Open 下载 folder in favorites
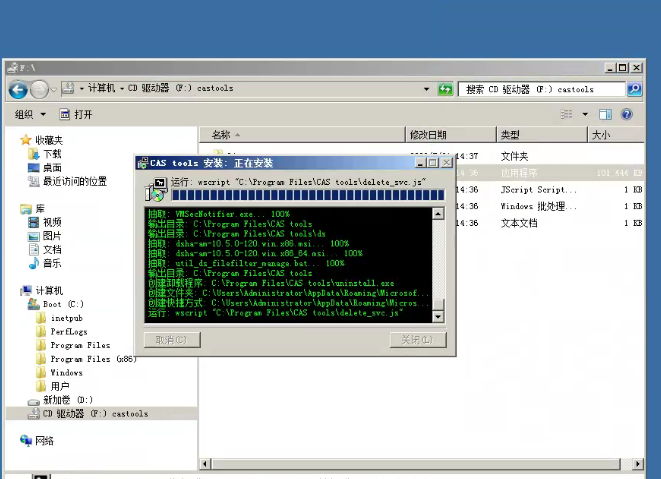 [x=51, y=154]
